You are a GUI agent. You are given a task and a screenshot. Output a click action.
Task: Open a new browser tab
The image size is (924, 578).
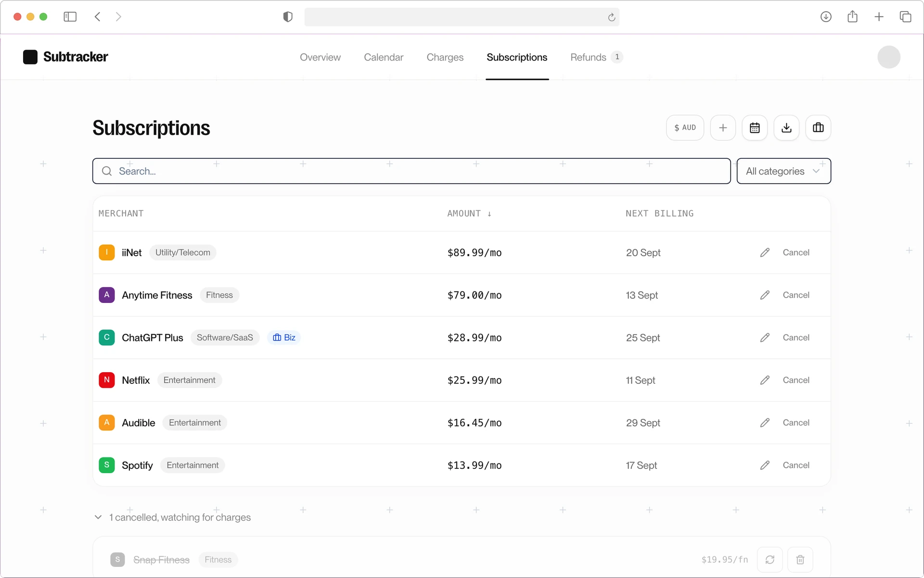click(x=879, y=17)
